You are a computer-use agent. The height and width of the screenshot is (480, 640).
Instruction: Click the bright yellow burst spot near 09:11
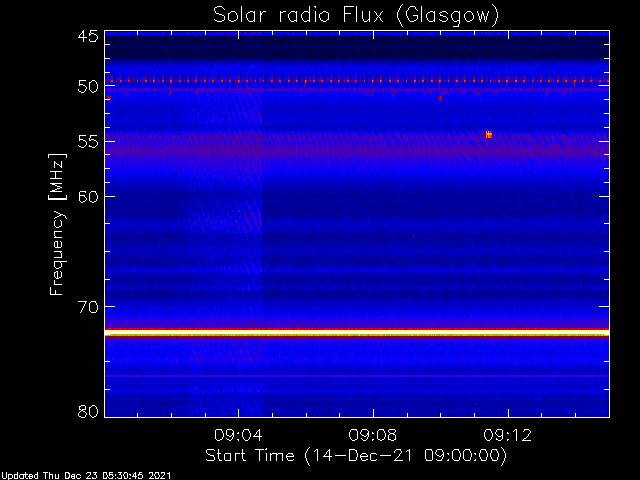point(489,135)
